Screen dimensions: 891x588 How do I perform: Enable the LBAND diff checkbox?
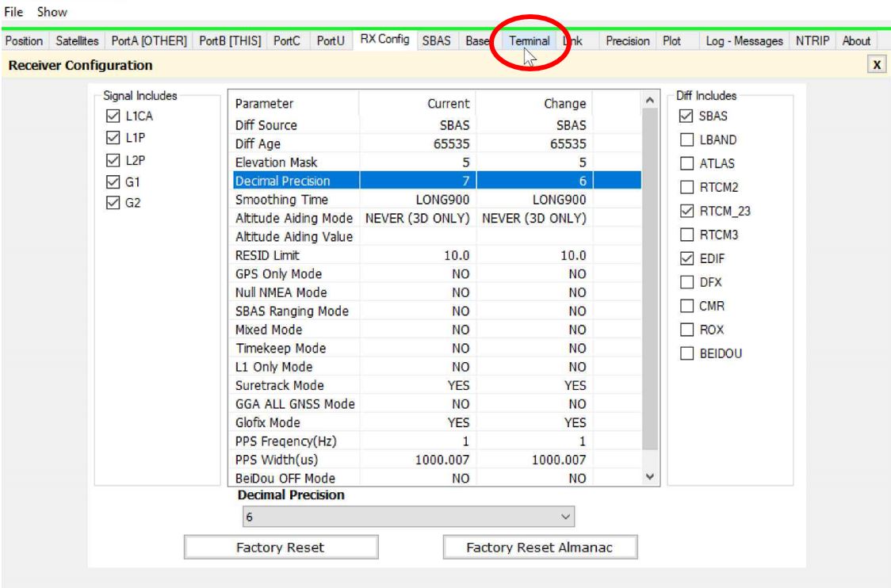coord(686,139)
